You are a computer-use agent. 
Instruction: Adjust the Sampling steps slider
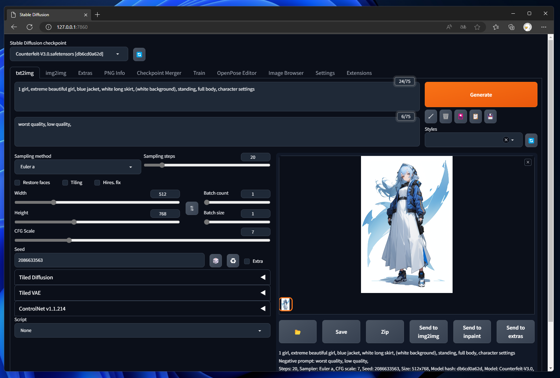207,165
